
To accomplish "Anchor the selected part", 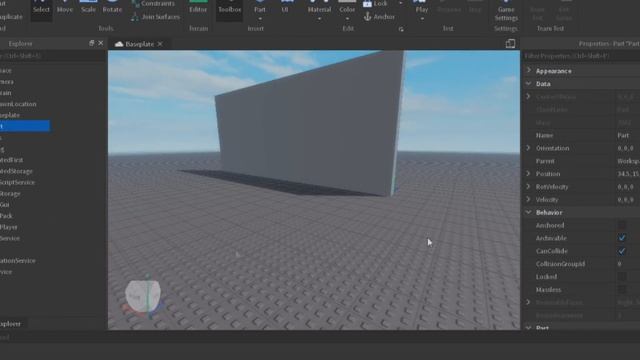I will coord(379,17).
